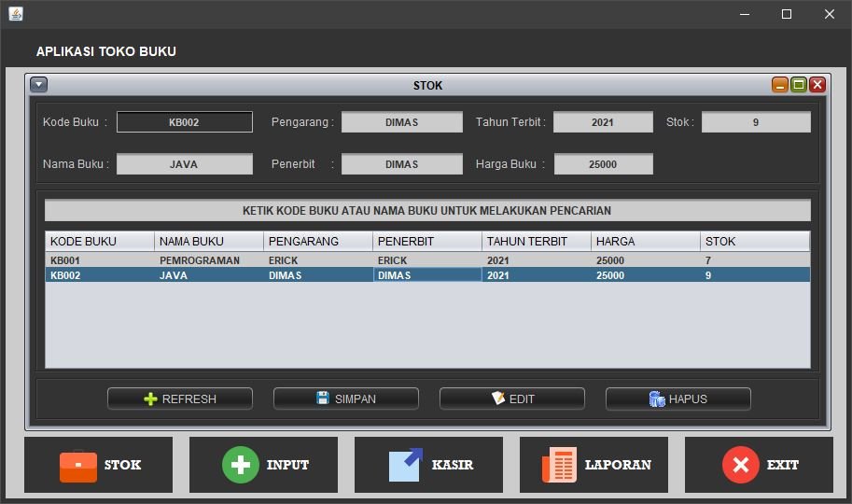Screen dimensions: 852x504
Task: Click the Kode Buku input field
Action: [184, 122]
